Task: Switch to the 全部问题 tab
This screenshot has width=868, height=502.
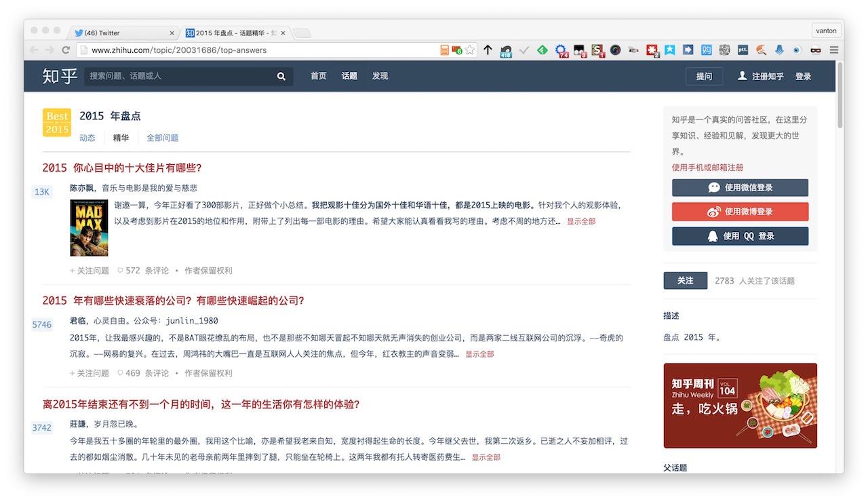Action: [162, 138]
